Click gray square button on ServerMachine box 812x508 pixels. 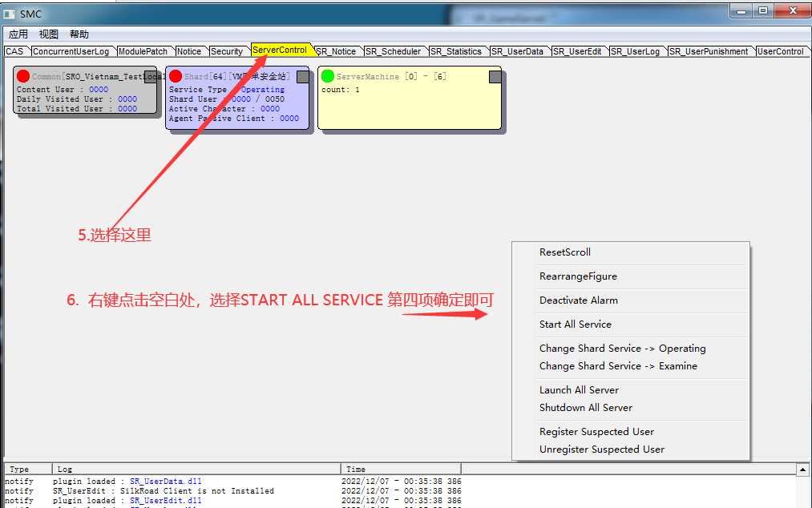point(495,77)
